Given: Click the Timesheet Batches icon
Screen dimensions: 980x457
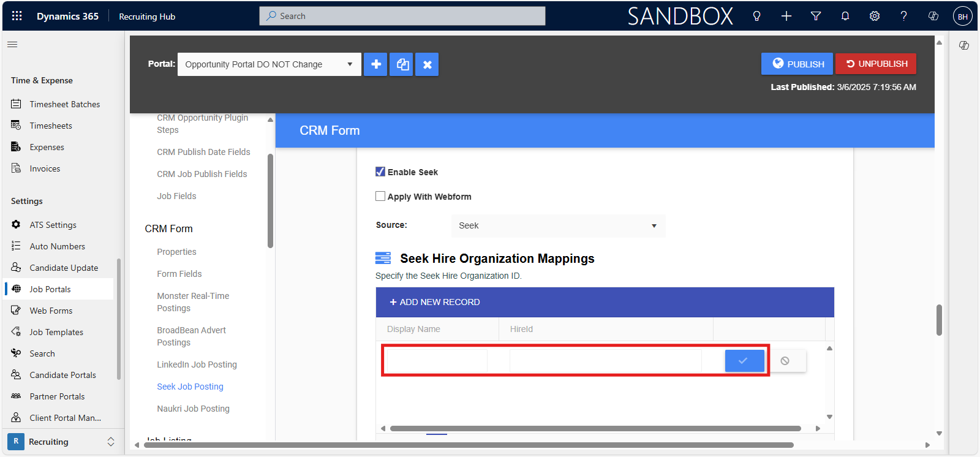Looking at the screenshot, I should click(16, 104).
